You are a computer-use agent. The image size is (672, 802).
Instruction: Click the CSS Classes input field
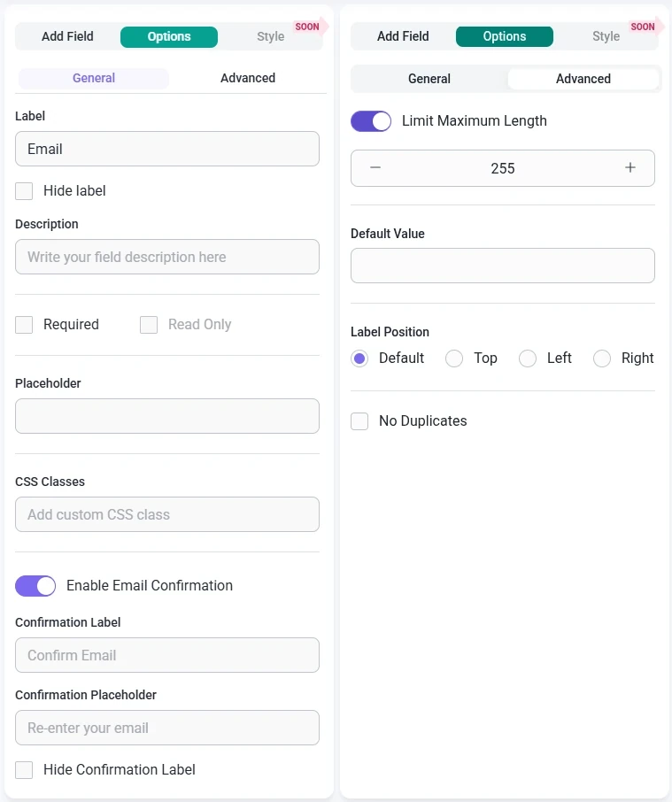(166, 514)
